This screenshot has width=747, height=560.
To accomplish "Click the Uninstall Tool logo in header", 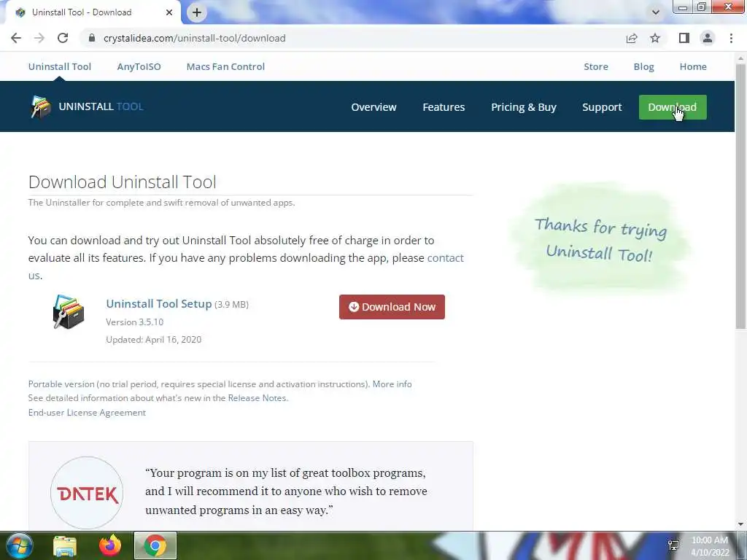I will click(x=86, y=106).
